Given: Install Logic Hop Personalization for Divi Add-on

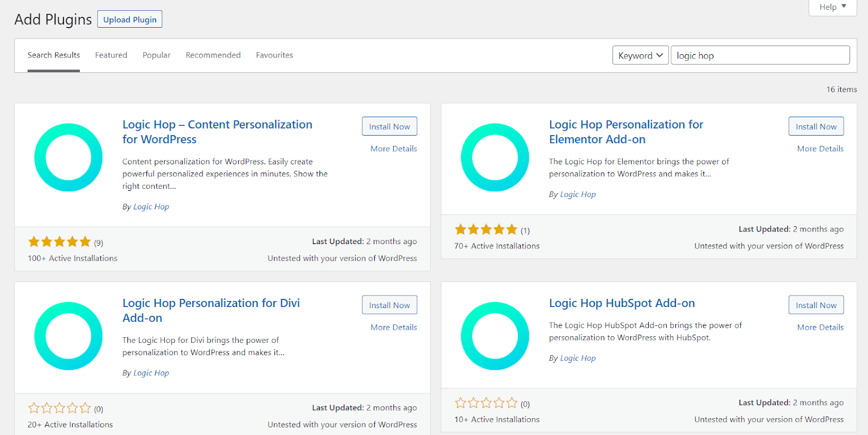Looking at the screenshot, I should click(390, 305).
